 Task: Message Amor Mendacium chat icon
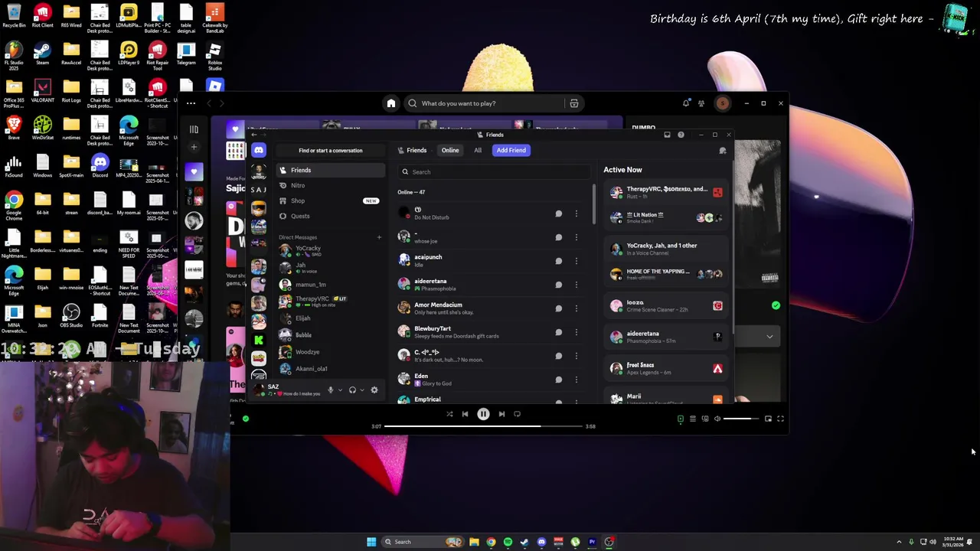point(559,308)
